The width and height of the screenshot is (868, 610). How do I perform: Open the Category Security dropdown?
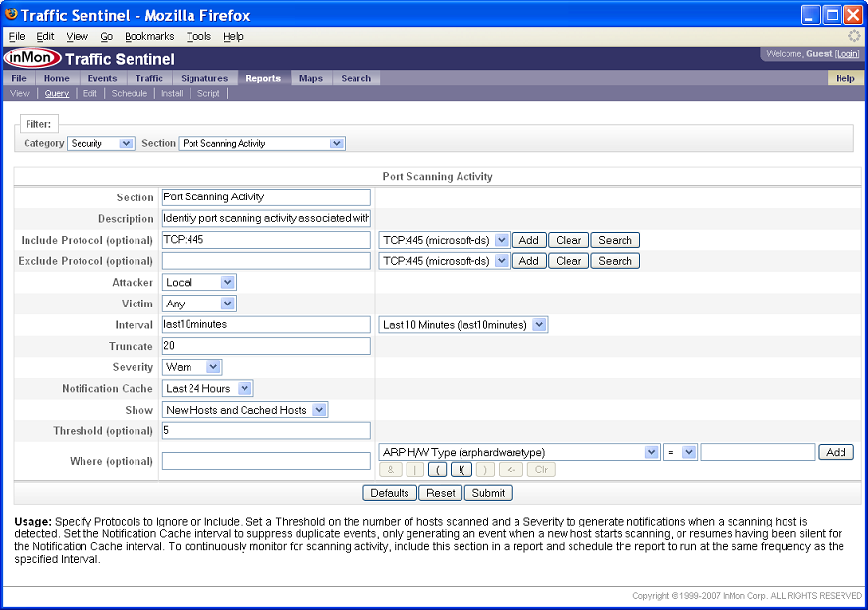101,144
